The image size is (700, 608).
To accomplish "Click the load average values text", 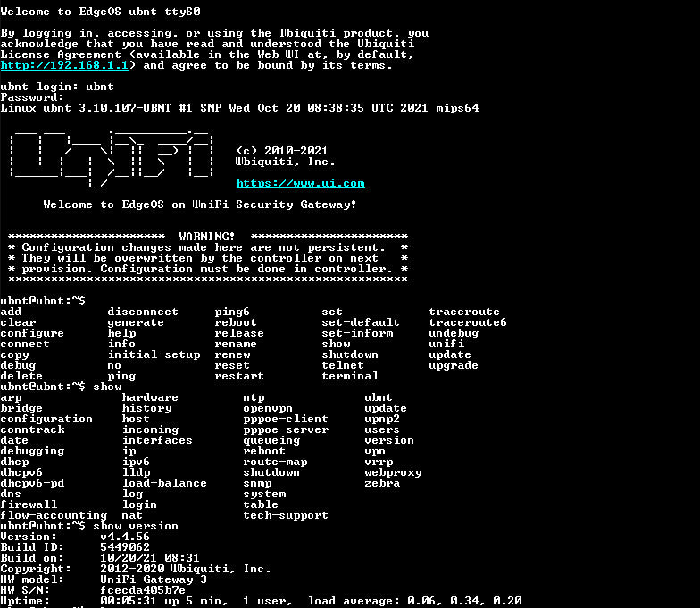I will coord(464,602).
